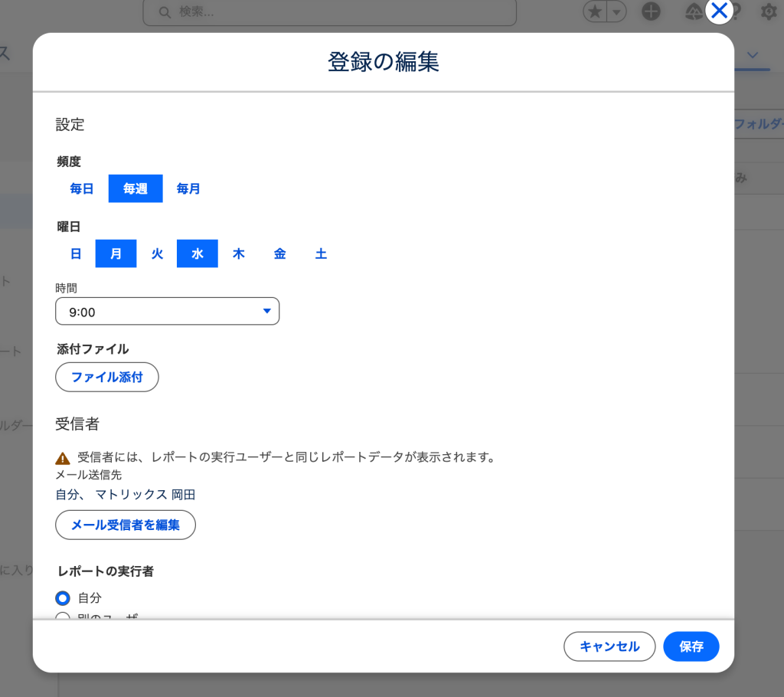The image size is (784, 697).
Task: Select 毎週 frequency option
Action: 136,188
